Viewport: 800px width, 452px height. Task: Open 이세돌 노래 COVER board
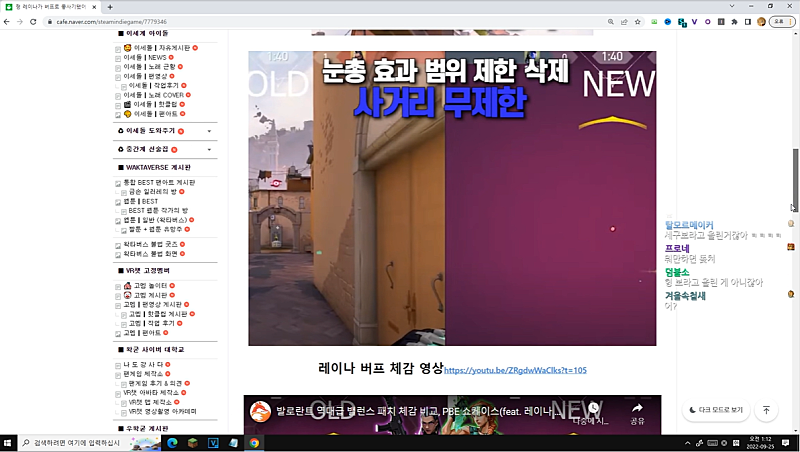[154, 95]
